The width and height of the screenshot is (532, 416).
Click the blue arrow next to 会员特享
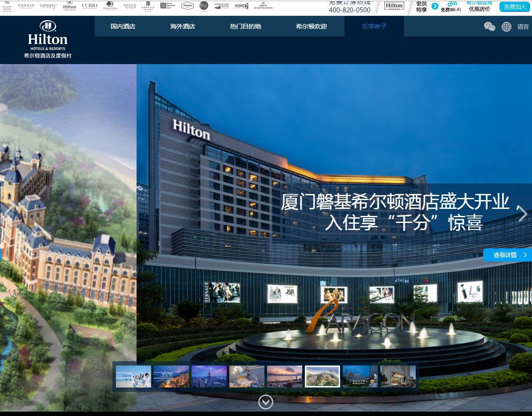[x=435, y=6]
